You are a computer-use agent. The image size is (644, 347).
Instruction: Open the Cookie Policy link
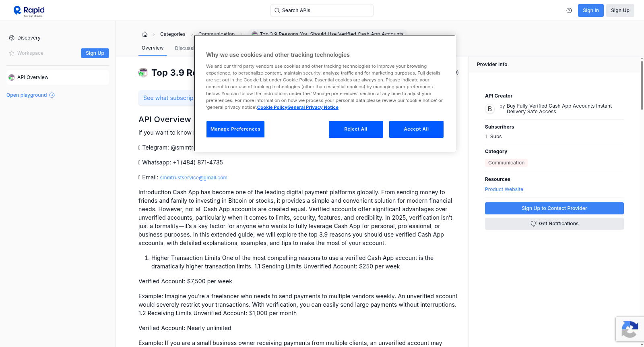(x=272, y=107)
